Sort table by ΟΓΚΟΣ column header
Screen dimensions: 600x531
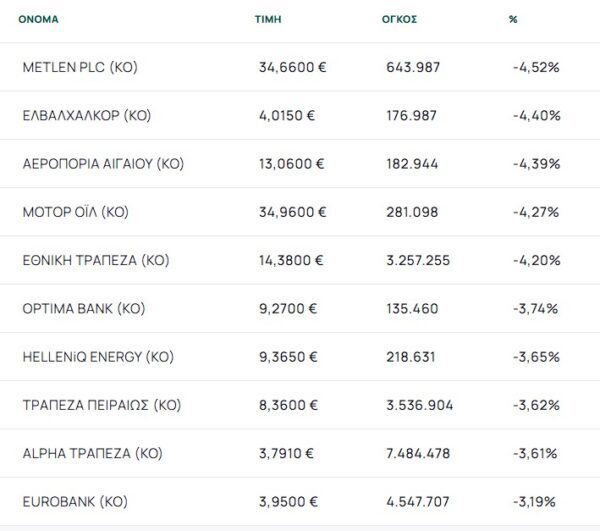pos(400,19)
